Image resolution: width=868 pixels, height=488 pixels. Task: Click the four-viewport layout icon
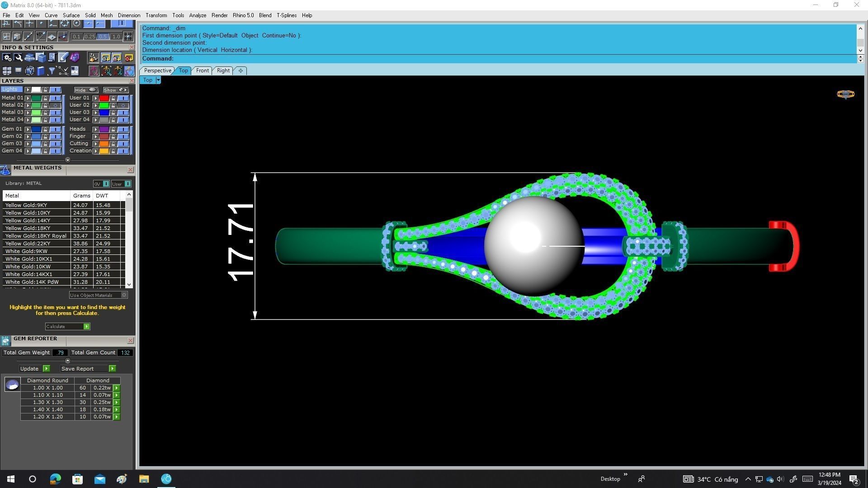pos(7,71)
